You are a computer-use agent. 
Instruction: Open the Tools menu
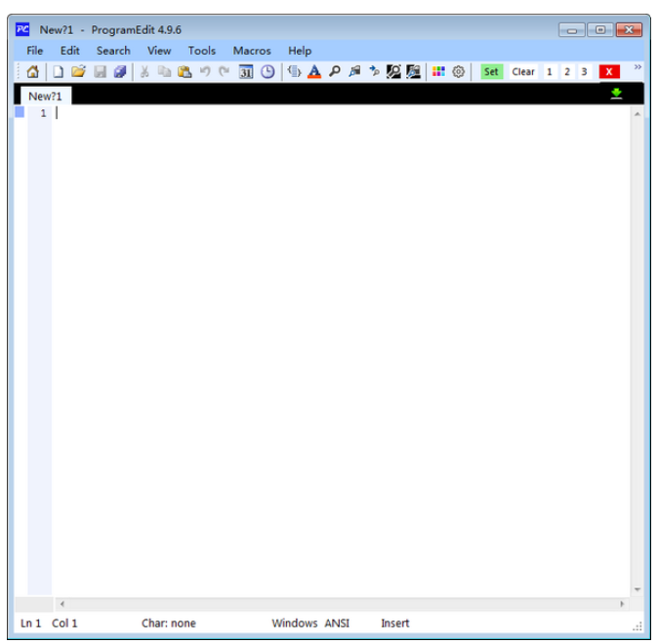(x=201, y=51)
